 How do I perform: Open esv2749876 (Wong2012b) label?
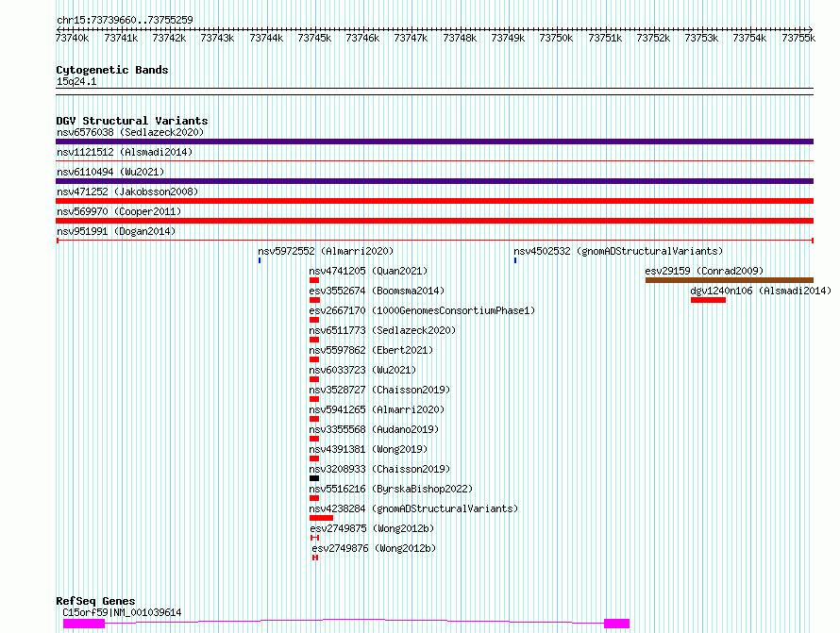point(374,548)
